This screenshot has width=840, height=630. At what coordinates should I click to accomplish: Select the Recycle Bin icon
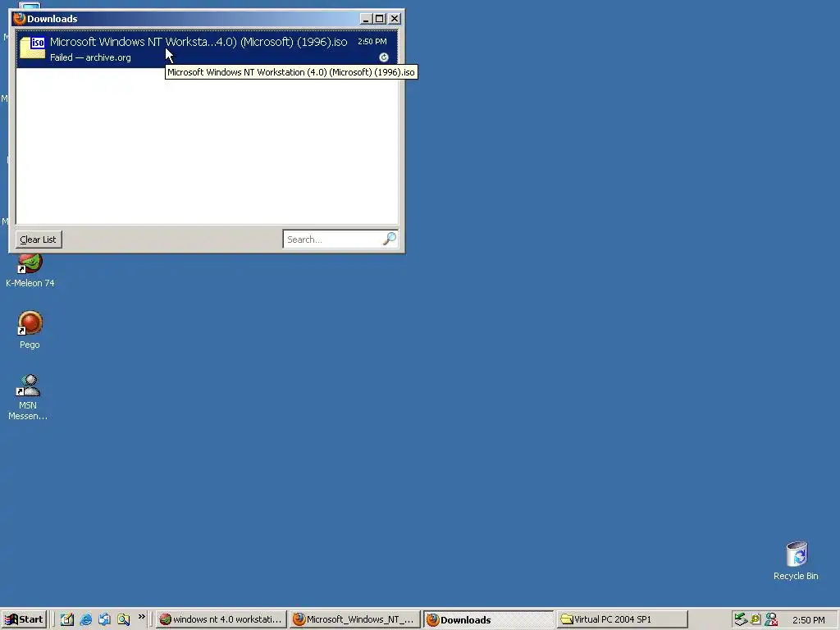(796, 561)
